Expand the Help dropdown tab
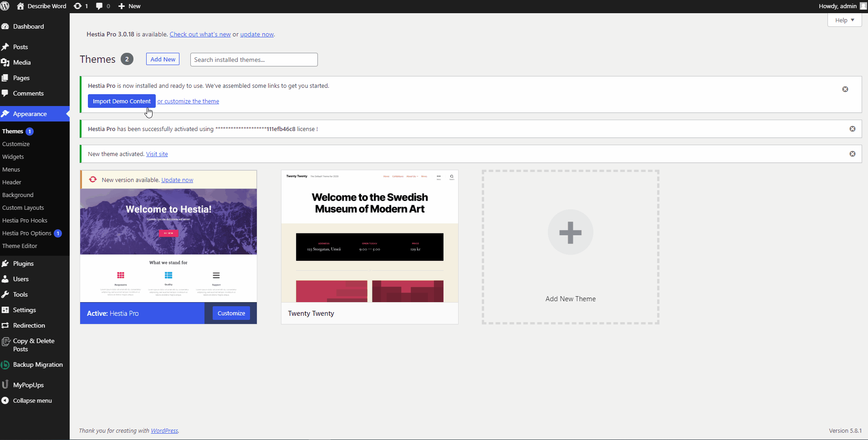This screenshot has height=440, width=868. click(x=844, y=20)
